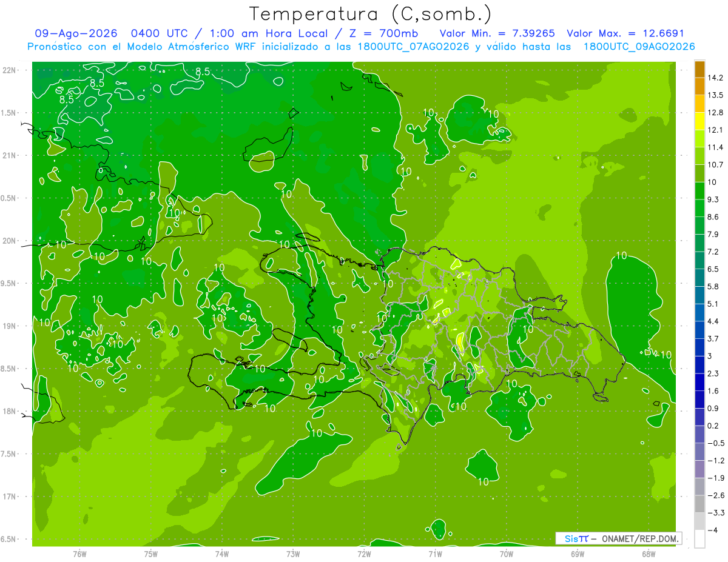Pick the purple swatch between -1.2 and -0.5
Image resolution: width=728 pixels, height=562 pixels.
pyautogui.click(x=699, y=452)
